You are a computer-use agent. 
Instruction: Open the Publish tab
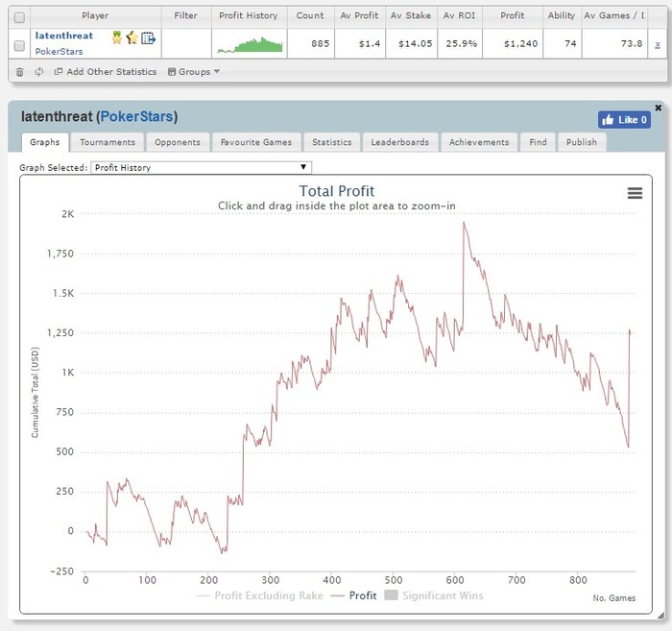pyautogui.click(x=582, y=142)
